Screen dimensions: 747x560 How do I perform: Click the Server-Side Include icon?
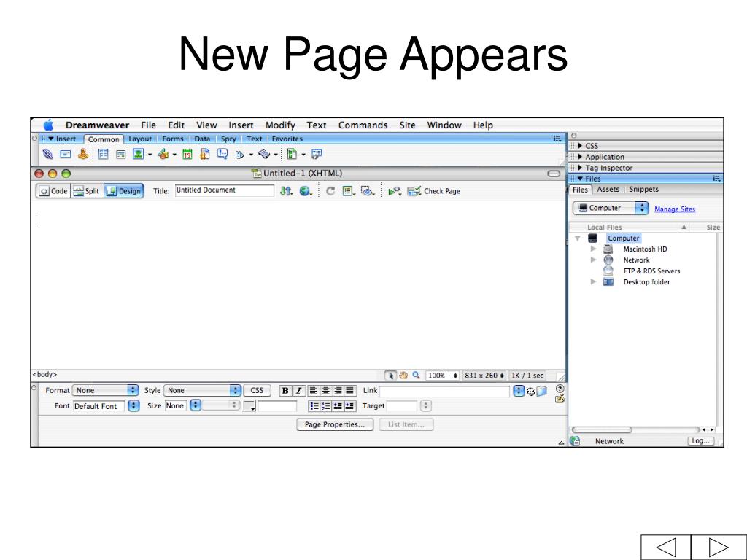(x=204, y=154)
